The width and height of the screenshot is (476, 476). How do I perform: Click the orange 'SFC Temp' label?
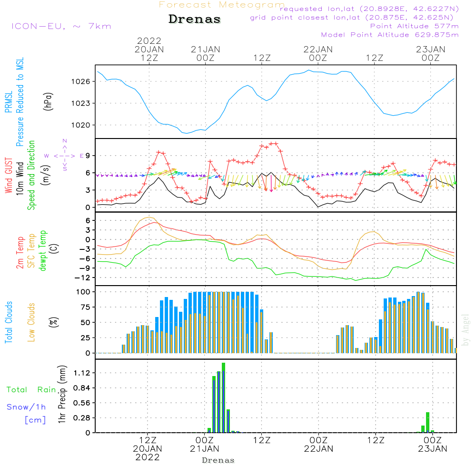(31, 251)
